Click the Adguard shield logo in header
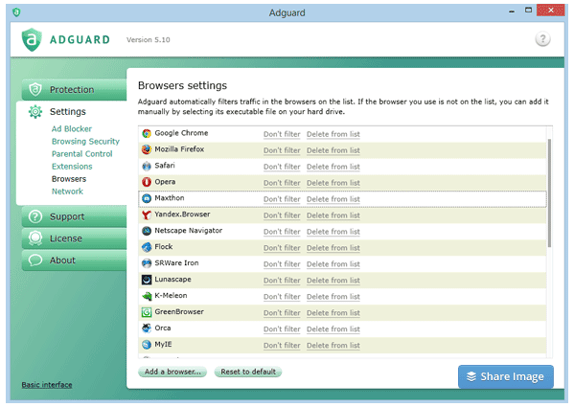 [31, 40]
